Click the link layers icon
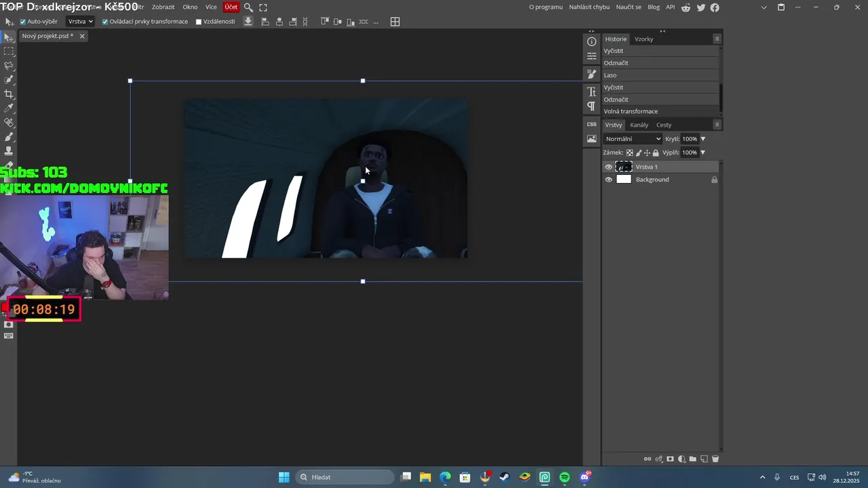Viewport: 868px width, 488px height. coord(647,459)
